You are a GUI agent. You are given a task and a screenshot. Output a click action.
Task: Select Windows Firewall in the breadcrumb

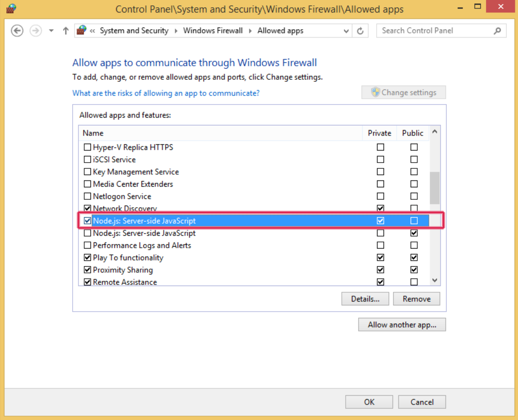pos(213,30)
